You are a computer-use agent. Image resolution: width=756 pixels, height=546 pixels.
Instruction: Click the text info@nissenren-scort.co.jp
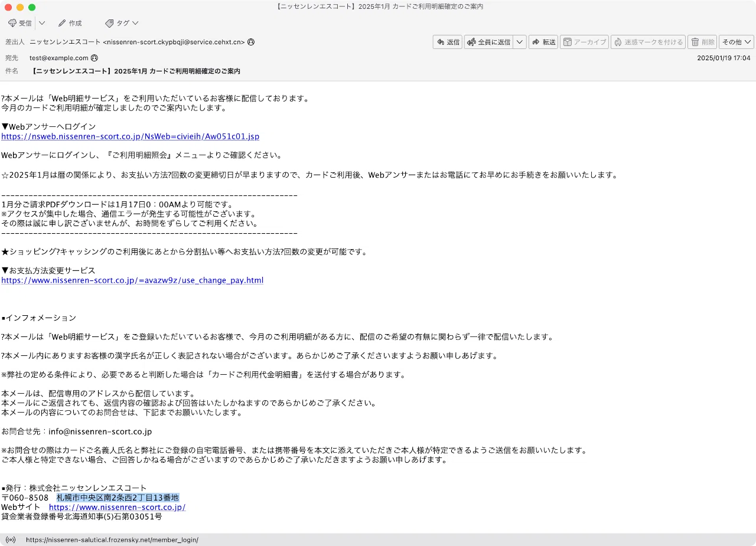pyautogui.click(x=100, y=431)
